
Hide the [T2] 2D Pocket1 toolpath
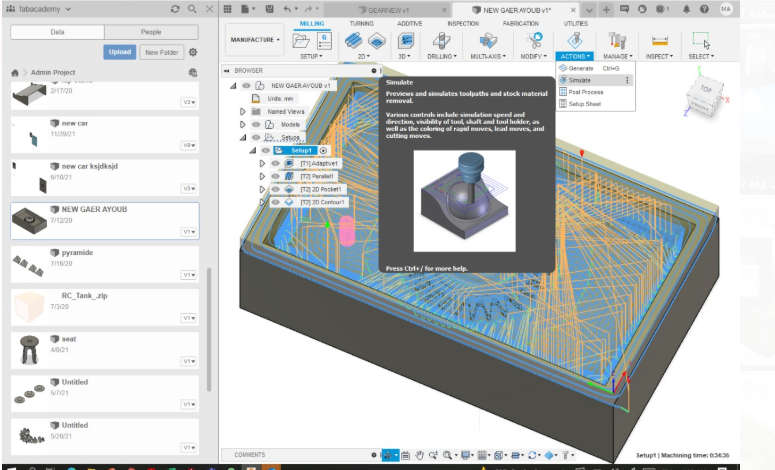click(x=276, y=189)
